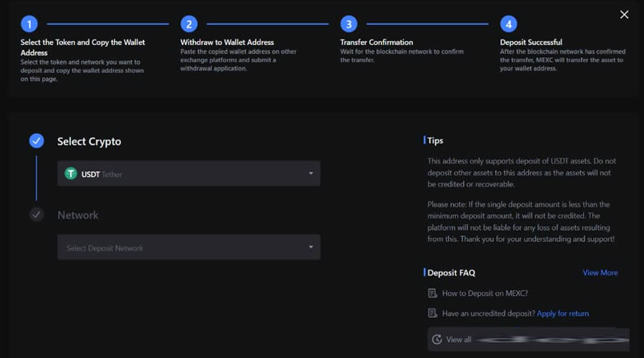The height and width of the screenshot is (358, 644).
Task: Click the document icon beside How to Deposit
Action: tap(432, 294)
